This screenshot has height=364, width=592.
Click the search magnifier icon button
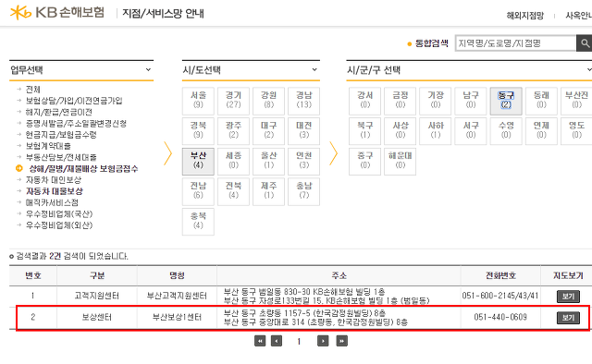pyautogui.click(x=585, y=43)
